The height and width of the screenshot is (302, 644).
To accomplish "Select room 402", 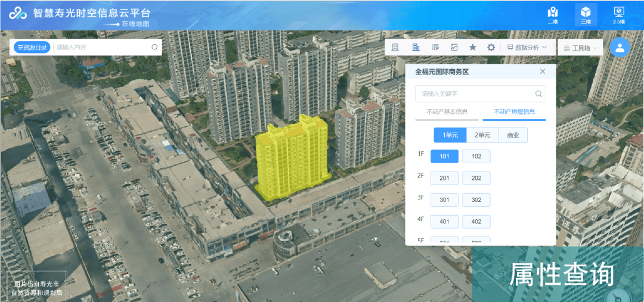I will [476, 222].
